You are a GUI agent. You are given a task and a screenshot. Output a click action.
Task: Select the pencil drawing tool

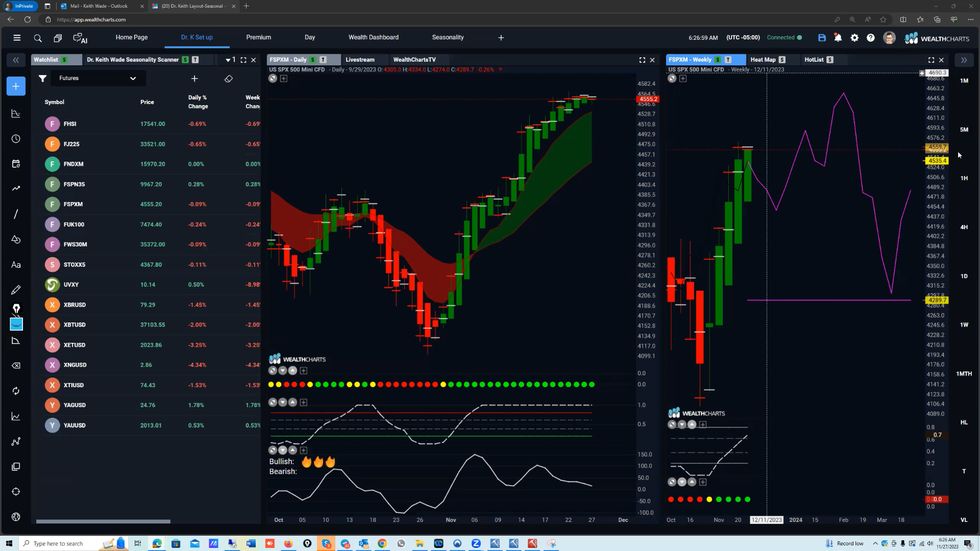click(x=16, y=290)
